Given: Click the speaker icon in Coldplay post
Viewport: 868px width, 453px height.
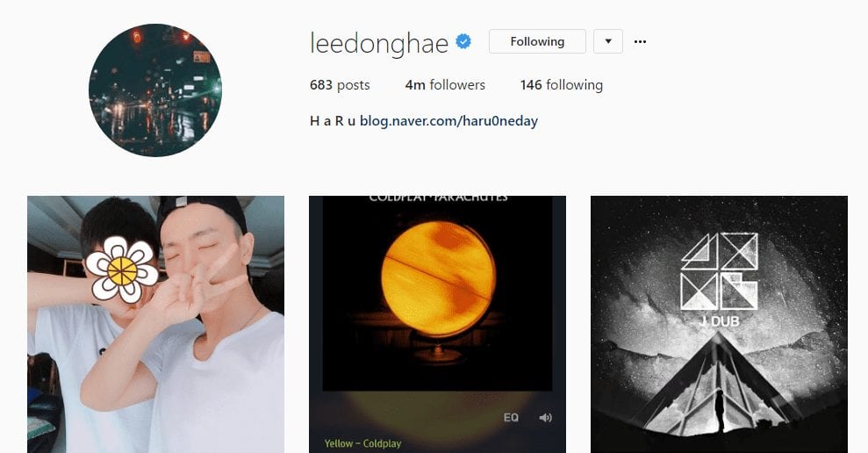Looking at the screenshot, I should [545, 418].
